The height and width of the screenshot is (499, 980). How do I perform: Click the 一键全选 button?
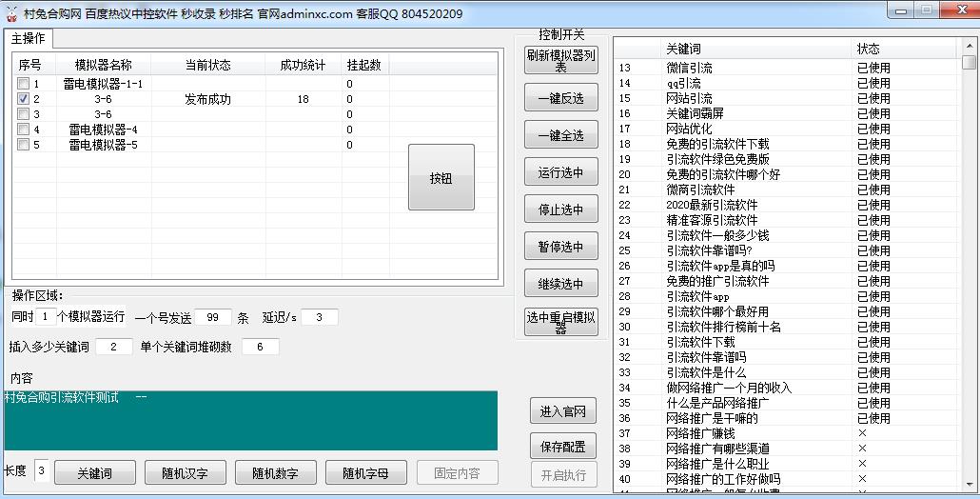560,135
